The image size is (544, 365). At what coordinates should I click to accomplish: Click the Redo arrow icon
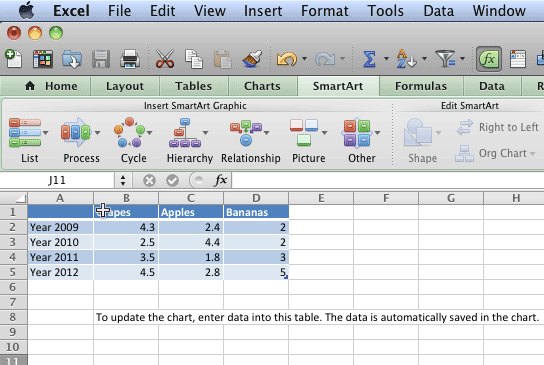coord(325,59)
